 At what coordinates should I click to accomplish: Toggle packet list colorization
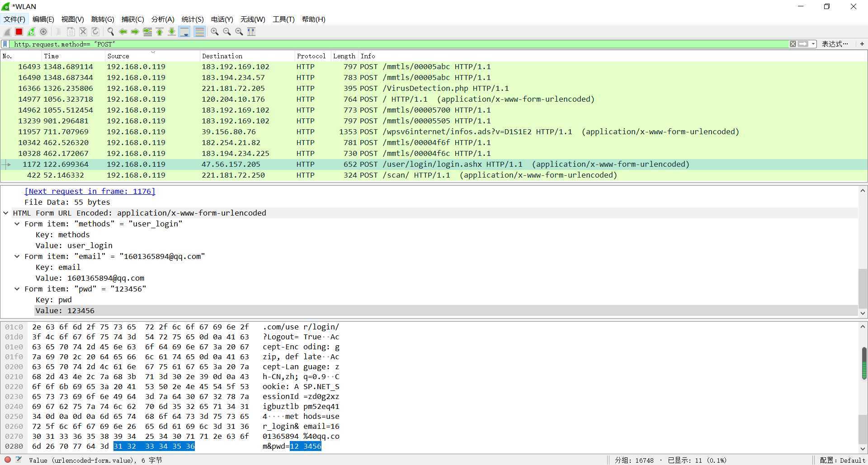point(199,32)
